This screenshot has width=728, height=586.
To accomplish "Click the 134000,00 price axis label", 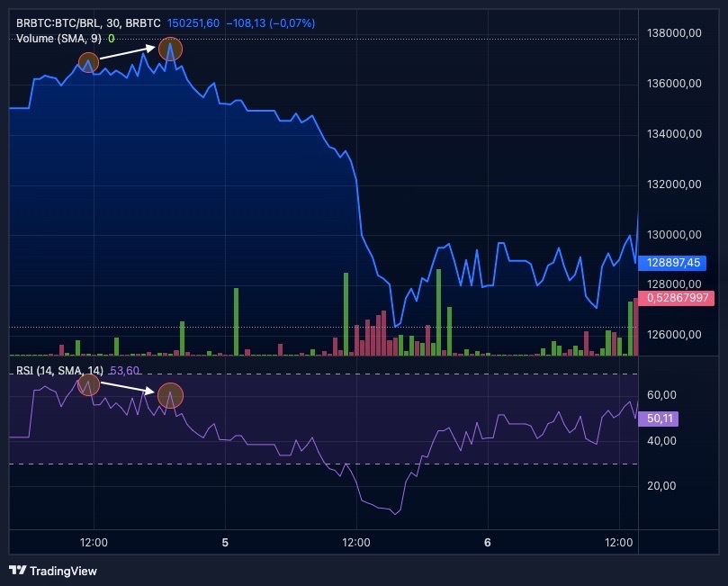I will pyautogui.click(x=674, y=134).
